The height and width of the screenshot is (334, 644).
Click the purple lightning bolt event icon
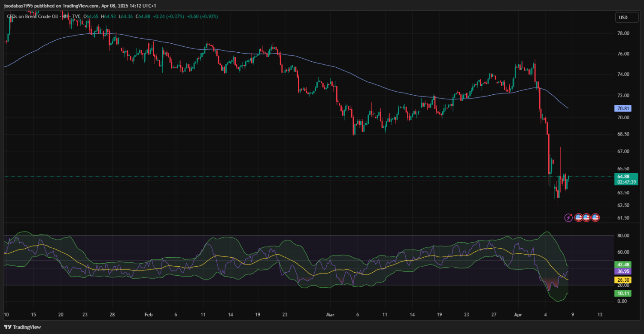pyautogui.click(x=568, y=218)
